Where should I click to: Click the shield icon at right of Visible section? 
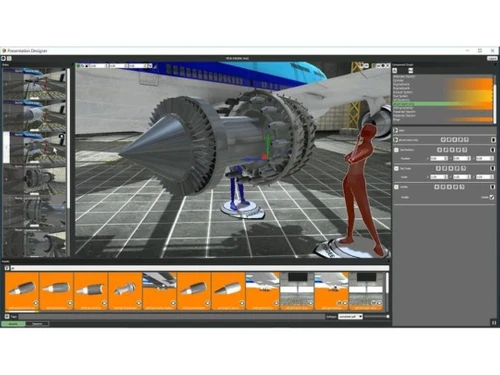pyautogui.click(x=493, y=187)
